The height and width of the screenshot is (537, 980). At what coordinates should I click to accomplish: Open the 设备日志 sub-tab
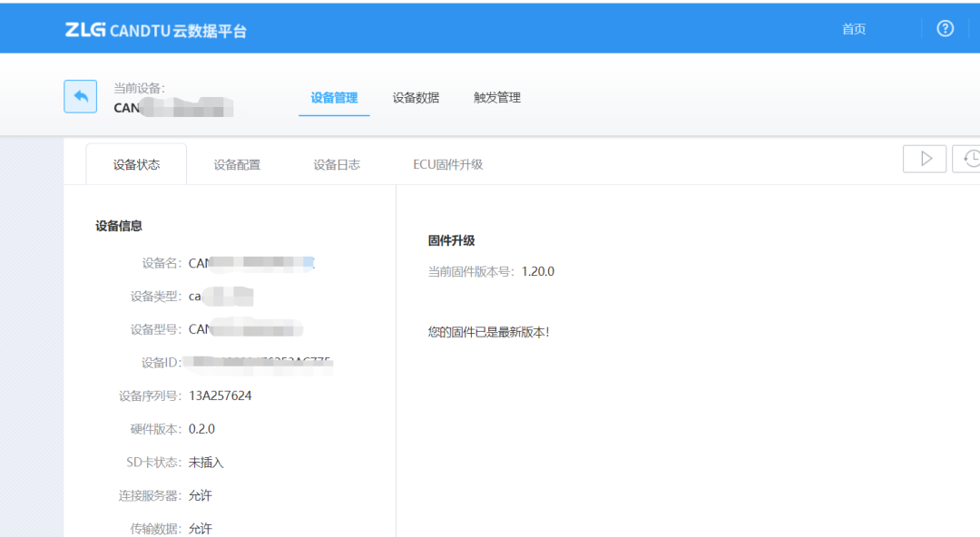[335, 164]
